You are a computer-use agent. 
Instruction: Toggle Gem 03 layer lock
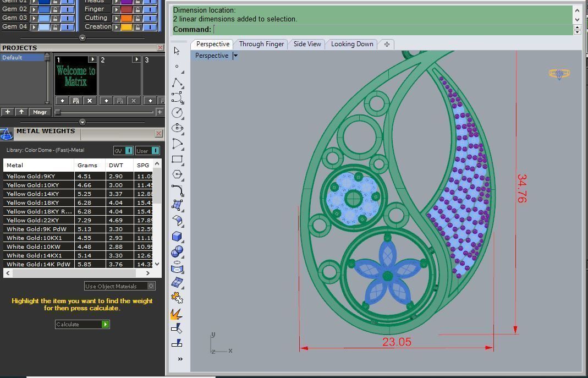(55, 18)
